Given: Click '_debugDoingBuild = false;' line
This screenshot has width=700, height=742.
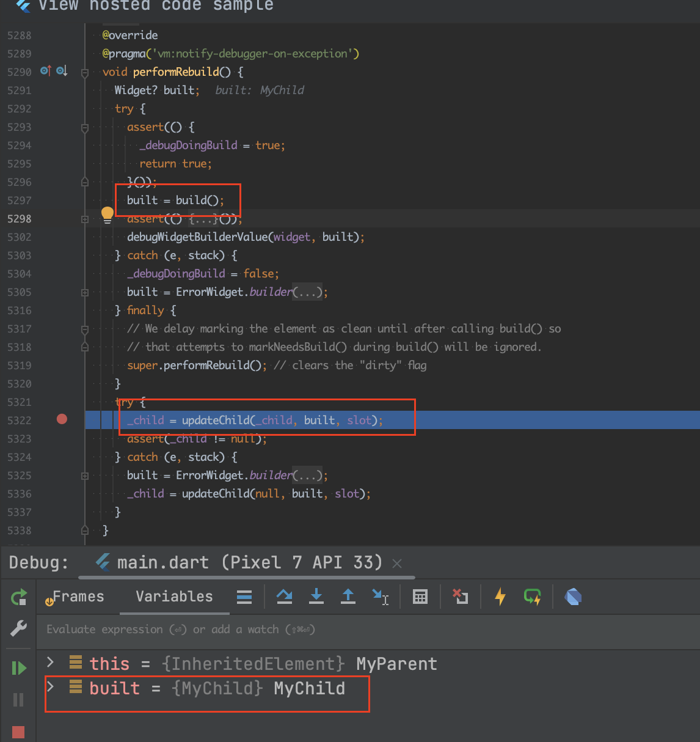Looking at the screenshot, I should pyautogui.click(x=203, y=274).
